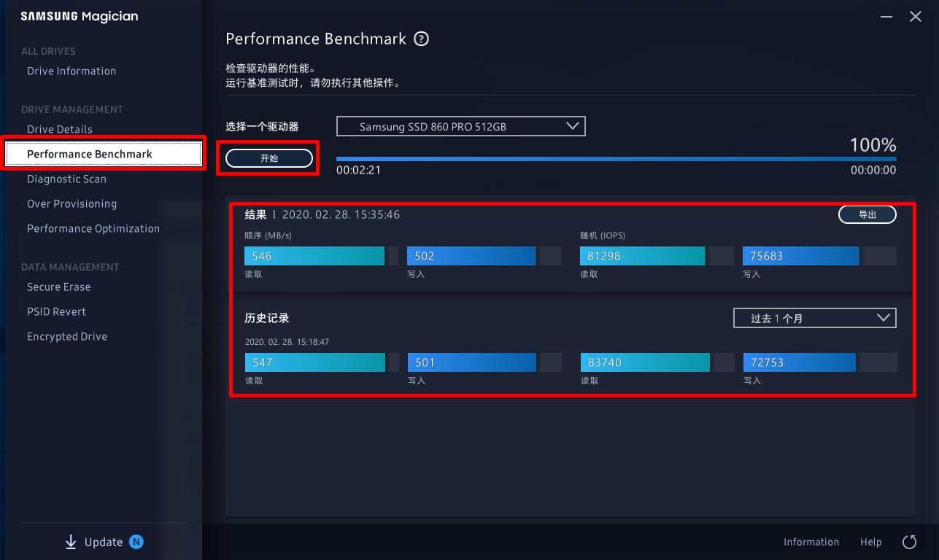Image resolution: width=939 pixels, height=560 pixels.
Task: Click the blue N notification badge
Action: [x=136, y=542]
